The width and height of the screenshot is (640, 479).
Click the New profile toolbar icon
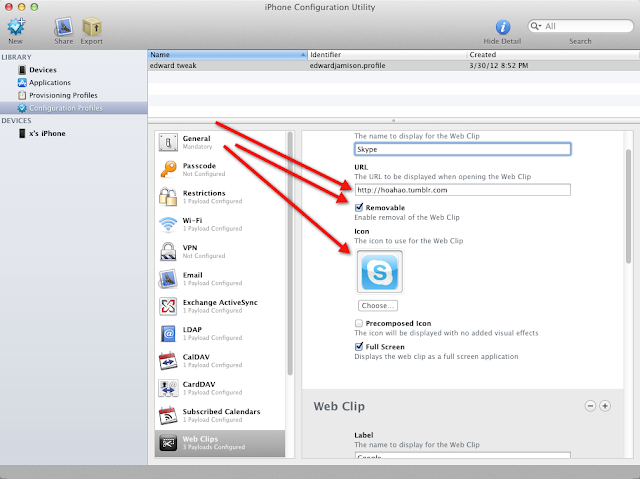coord(16,27)
